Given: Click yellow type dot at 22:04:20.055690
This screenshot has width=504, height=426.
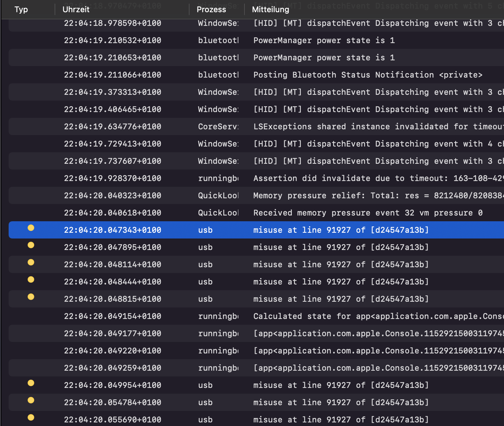Looking at the screenshot, I should click(x=31, y=417).
